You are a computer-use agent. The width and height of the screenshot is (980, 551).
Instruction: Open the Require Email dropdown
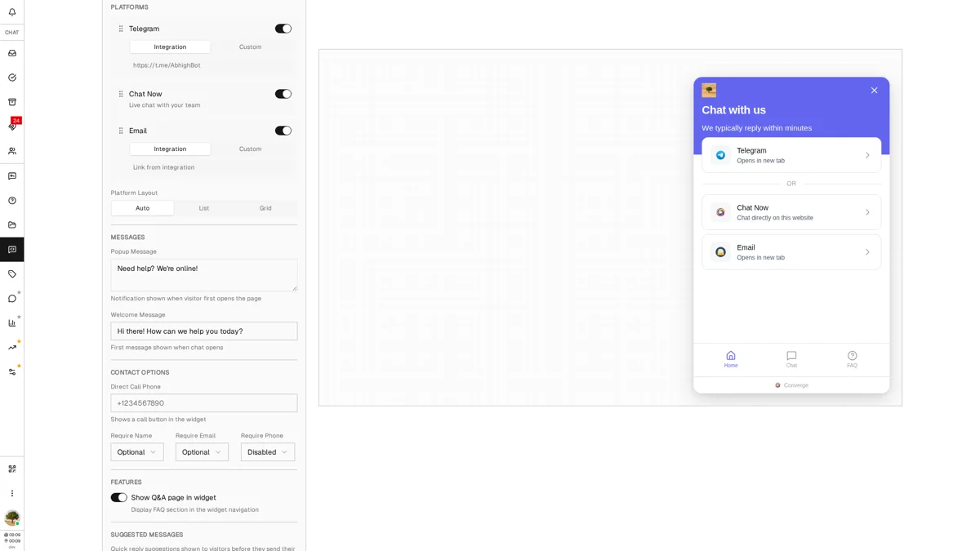tap(202, 451)
